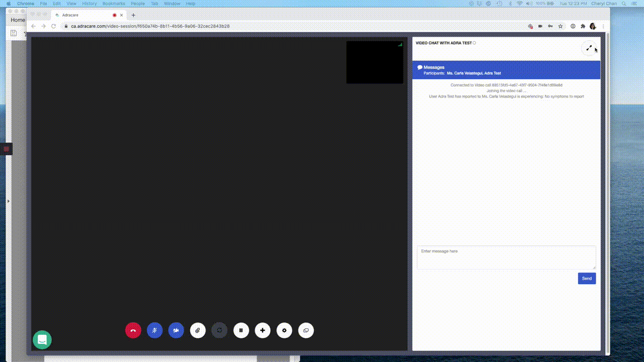Select the Adracare browser tab
644x362 pixels.
[89, 15]
